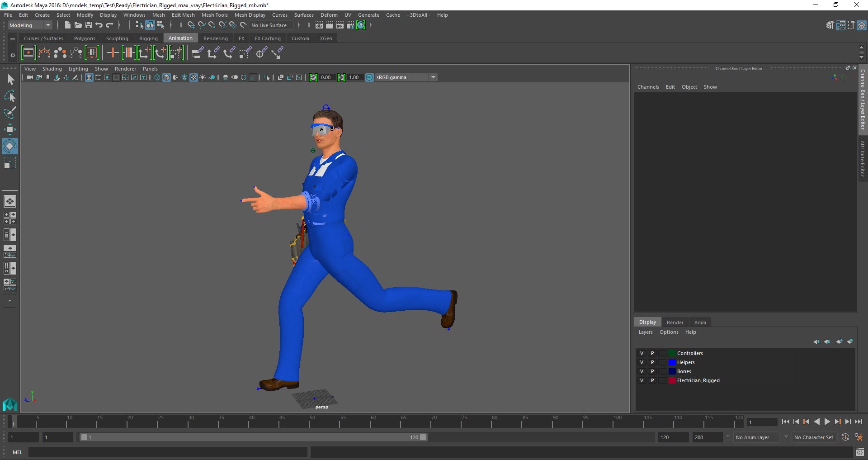Image resolution: width=868 pixels, height=460 pixels.
Task: Open the shelf tab list menu
Action: pos(13,39)
